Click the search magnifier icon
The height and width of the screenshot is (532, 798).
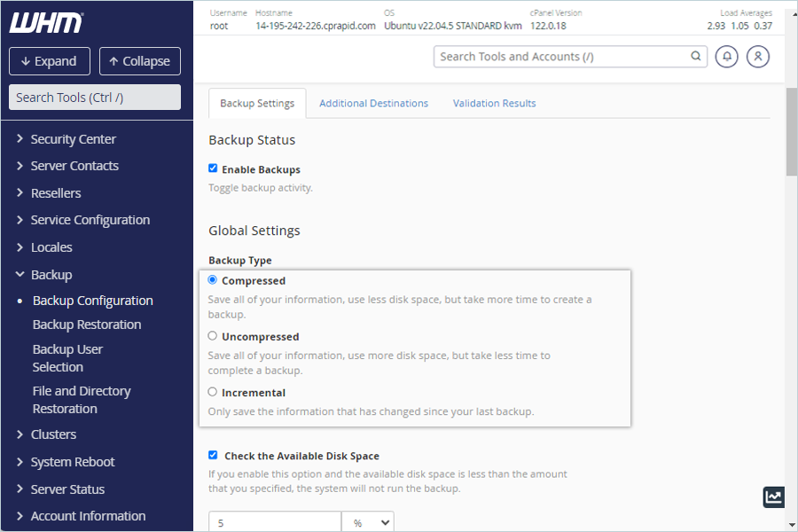click(696, 56)
